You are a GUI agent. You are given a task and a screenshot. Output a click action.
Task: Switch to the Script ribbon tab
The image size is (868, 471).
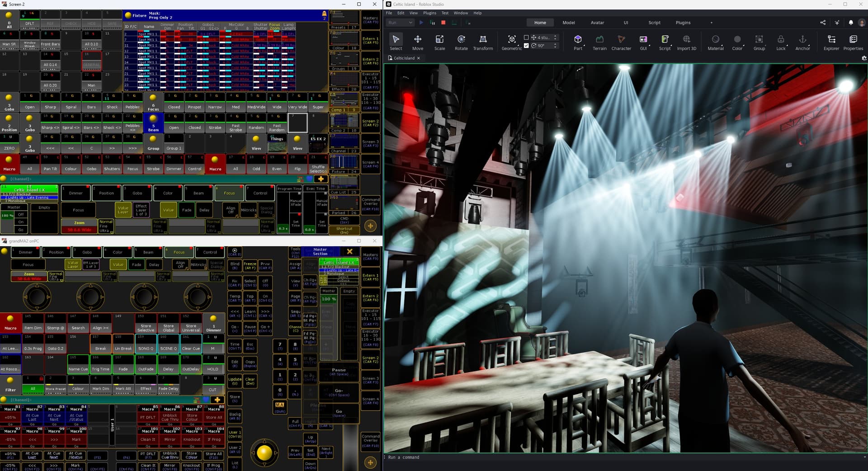tap(654, 23)
